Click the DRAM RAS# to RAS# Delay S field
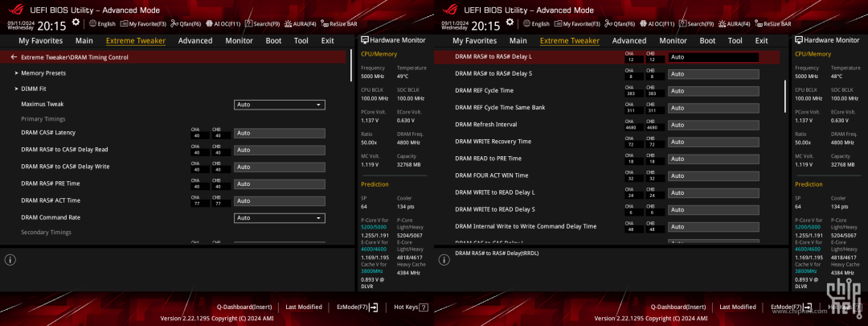Image resolution: width=868 pixels, height=326 pixels. tap(714, 74)
